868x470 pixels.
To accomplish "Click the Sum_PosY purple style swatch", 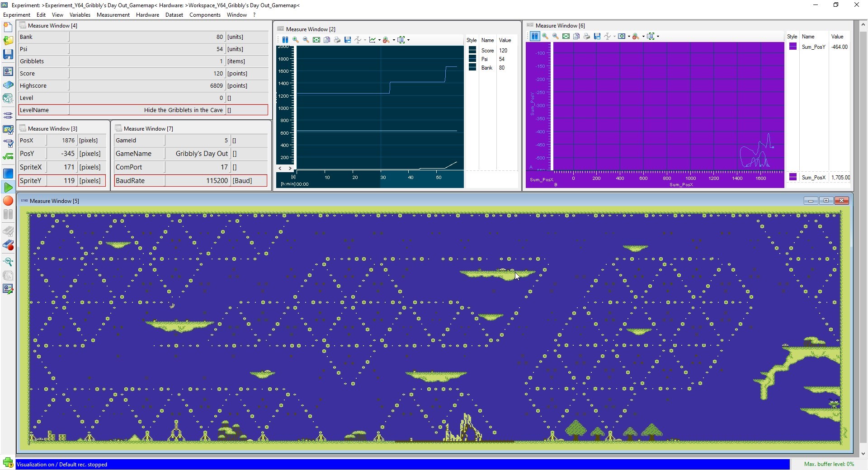I will [793, 47].
